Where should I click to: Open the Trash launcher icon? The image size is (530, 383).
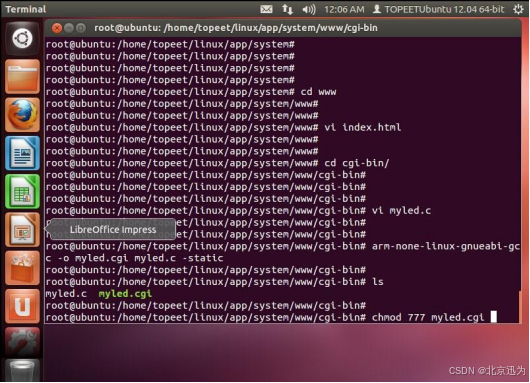point(22,371)
